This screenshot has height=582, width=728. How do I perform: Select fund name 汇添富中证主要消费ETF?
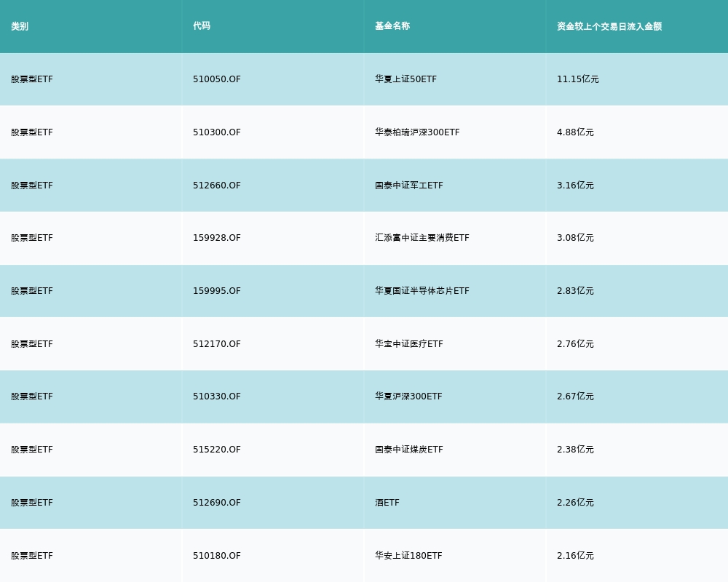tap(422, 238)
